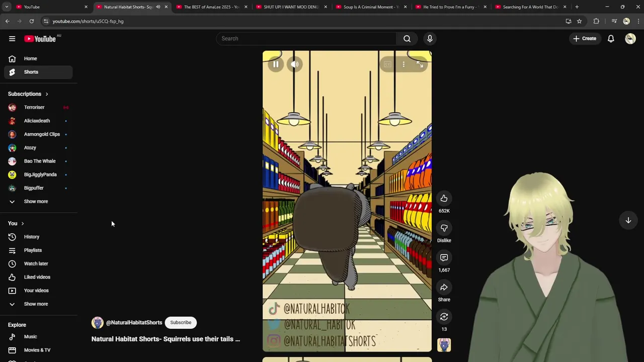Open the account avatar menu

click(x=630, y=39)
